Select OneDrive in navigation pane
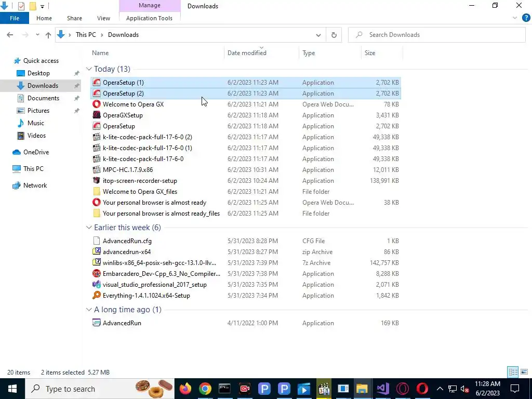532x399 pixels. [36, 152]
